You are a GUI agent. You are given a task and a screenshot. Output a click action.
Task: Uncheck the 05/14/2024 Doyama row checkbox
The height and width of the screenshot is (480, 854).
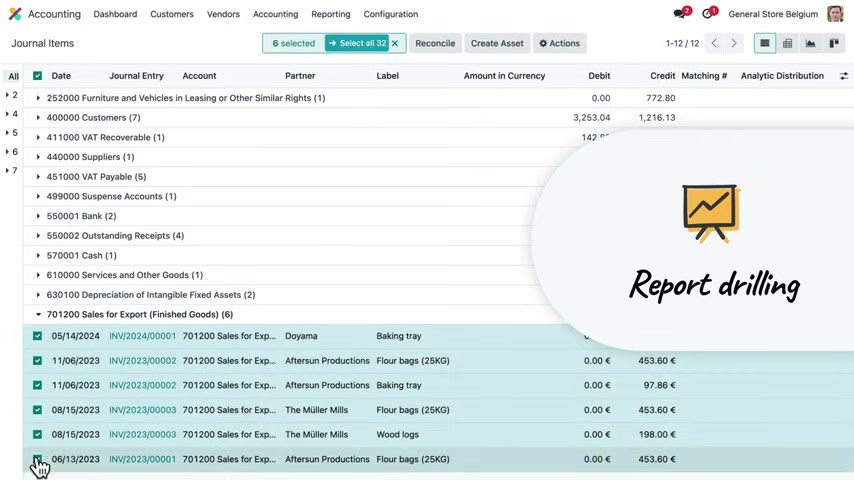pos(37,336)
